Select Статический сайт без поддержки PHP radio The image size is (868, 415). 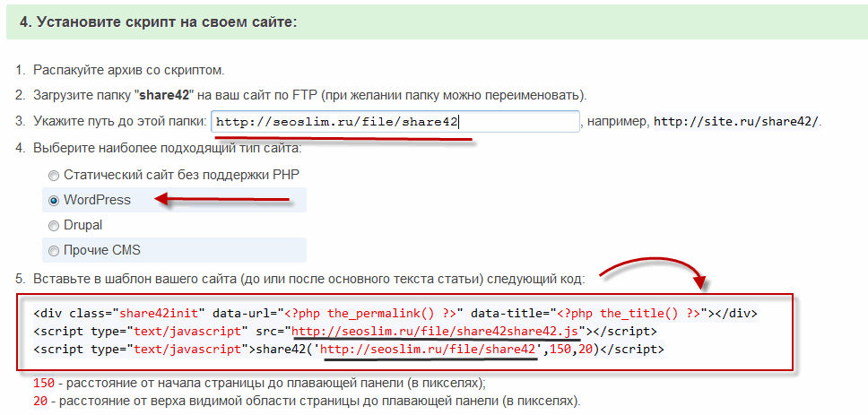point(55,175)
